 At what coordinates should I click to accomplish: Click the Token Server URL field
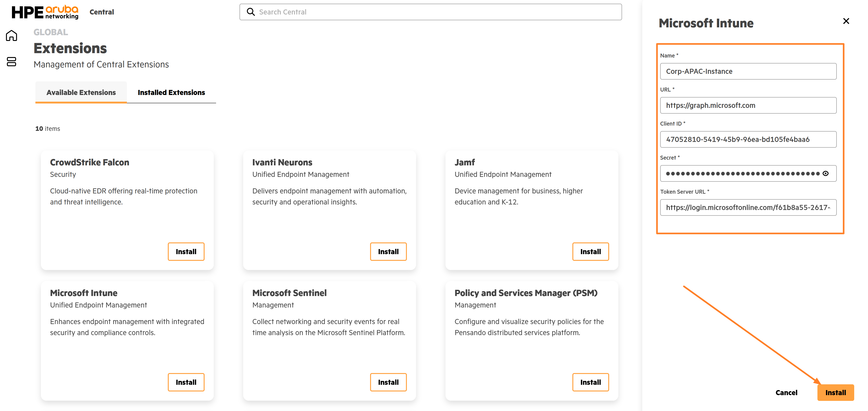748,207
